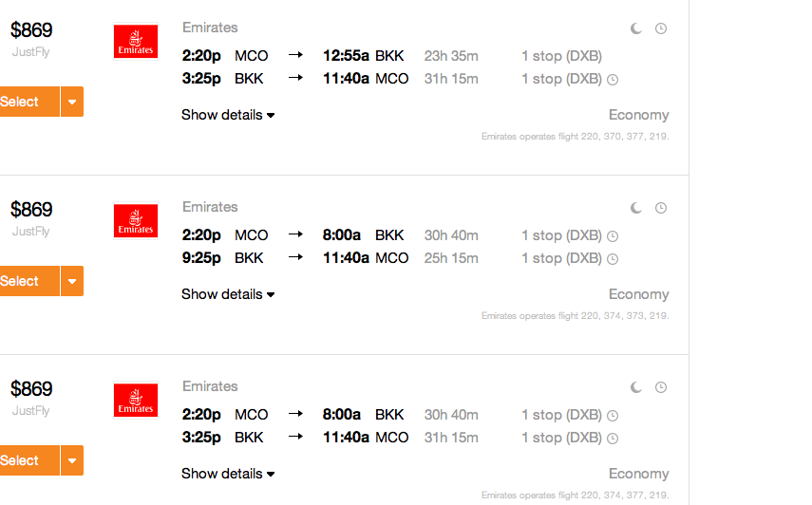Select the third $869 JustFly flight
Viewport: 812px width, 505px height.
(x=29, y=460)
